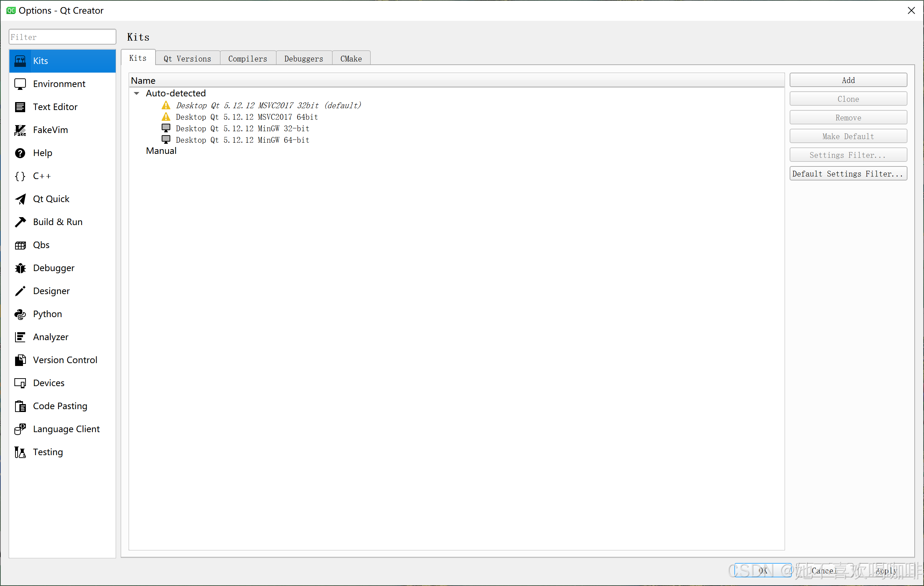Click the Debugger bug icon

[20, 268]
